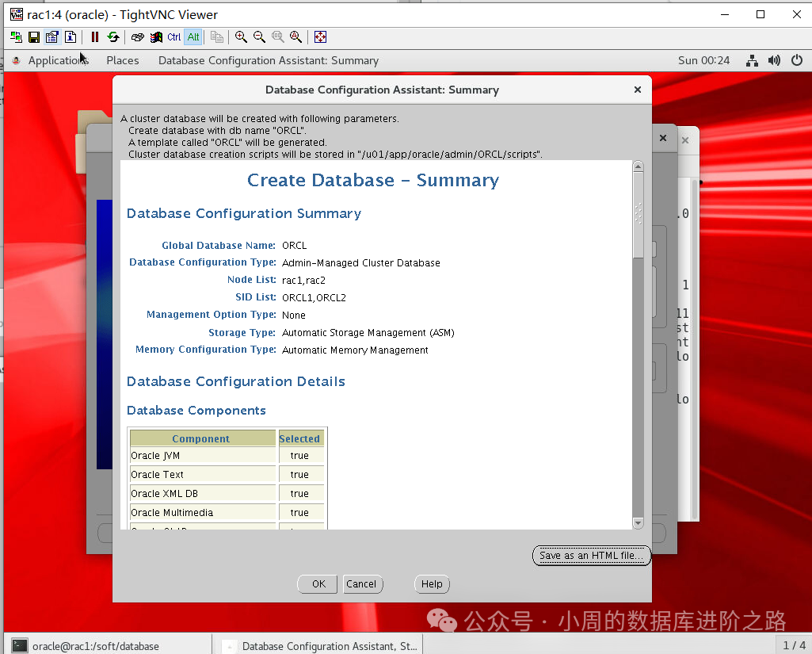
Task: Click the true value for Oracle Multimedia
Action: [299, 513]
